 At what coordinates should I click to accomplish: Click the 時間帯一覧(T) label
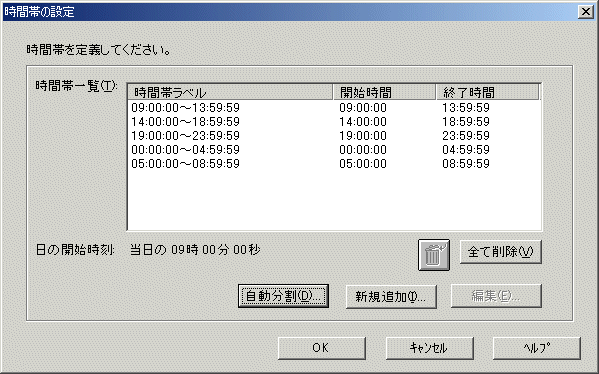point(76,86)
